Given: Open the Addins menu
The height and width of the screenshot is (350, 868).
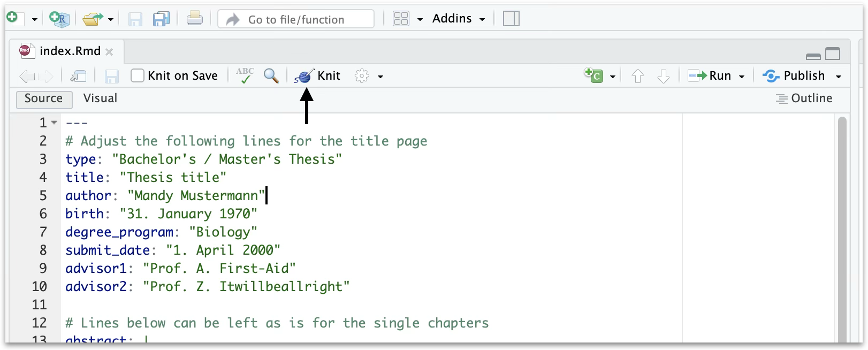Looking at the screenshot, I should 459,19.
